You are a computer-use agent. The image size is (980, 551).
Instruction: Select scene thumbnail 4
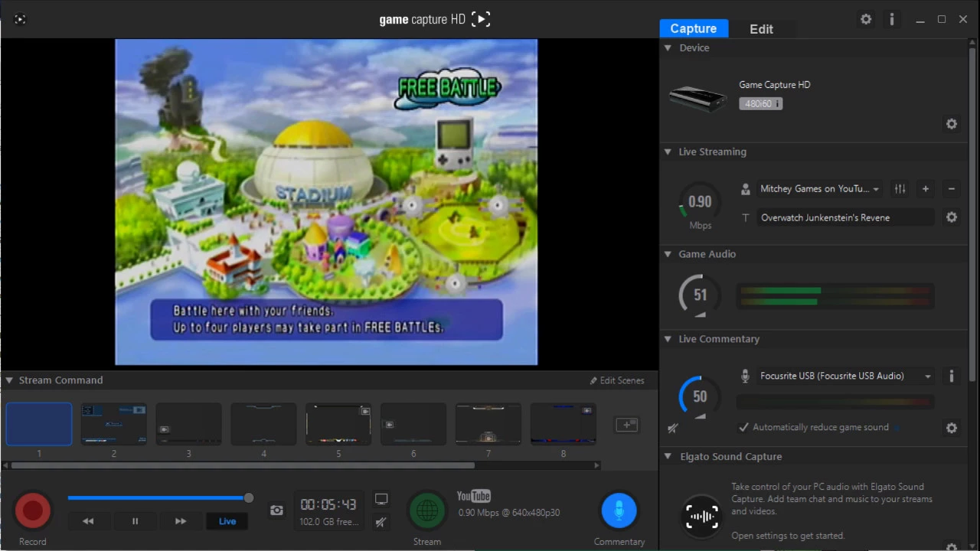[x=263, y=424]
